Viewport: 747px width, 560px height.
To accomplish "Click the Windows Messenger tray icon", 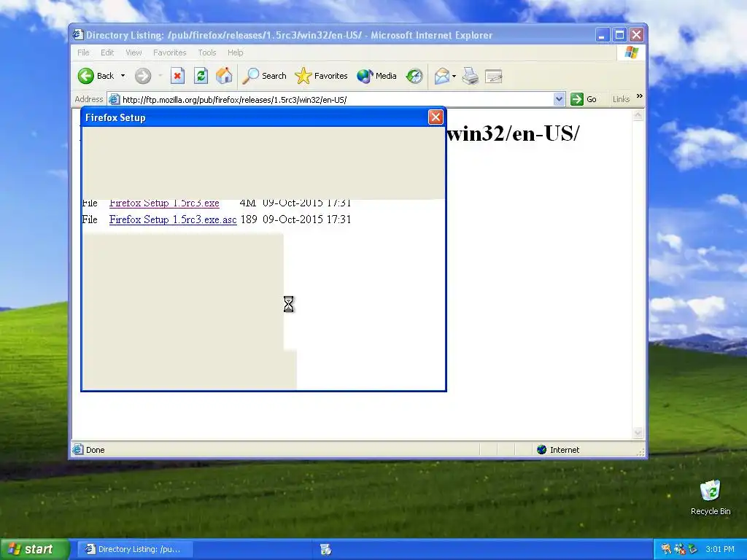I will pos(679,549).
